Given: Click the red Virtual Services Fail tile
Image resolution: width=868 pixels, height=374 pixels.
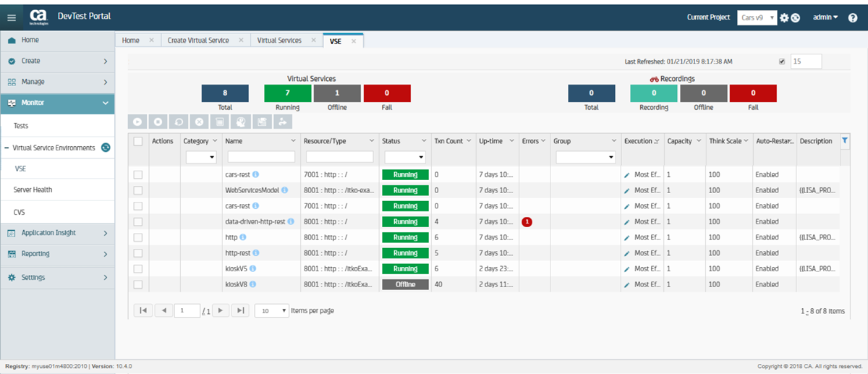Looking at the screenshot, I should click(x=387, y=93).
